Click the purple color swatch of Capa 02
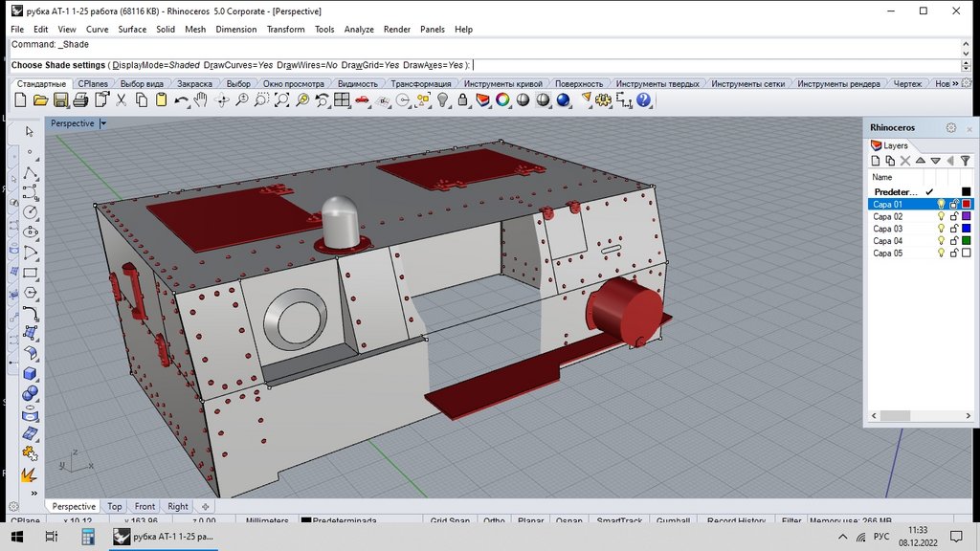The image size is (980, 551). tap(966, 217)
